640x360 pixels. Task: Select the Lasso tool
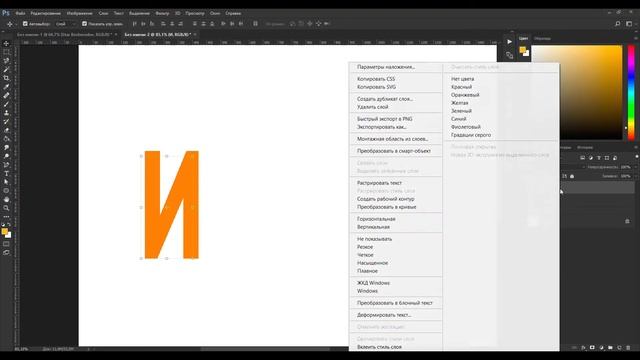pyautogui.click(x=6, y=61)
